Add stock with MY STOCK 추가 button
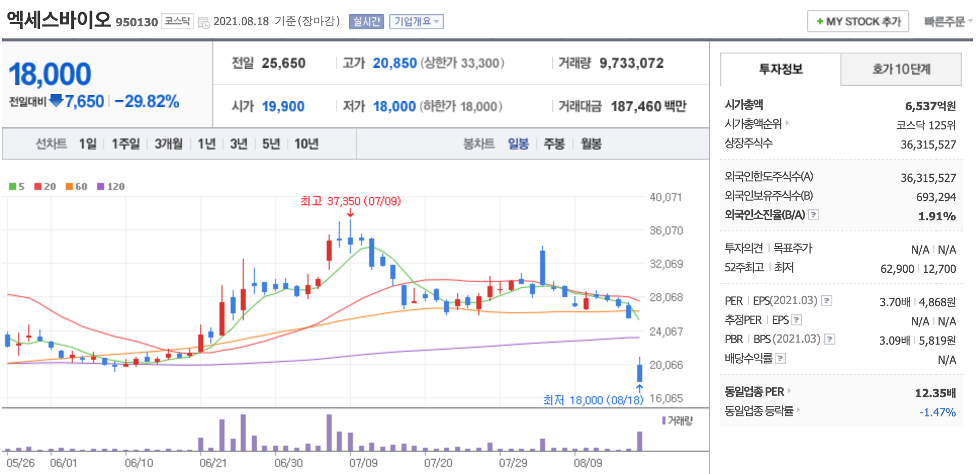 tap(858, 21)
